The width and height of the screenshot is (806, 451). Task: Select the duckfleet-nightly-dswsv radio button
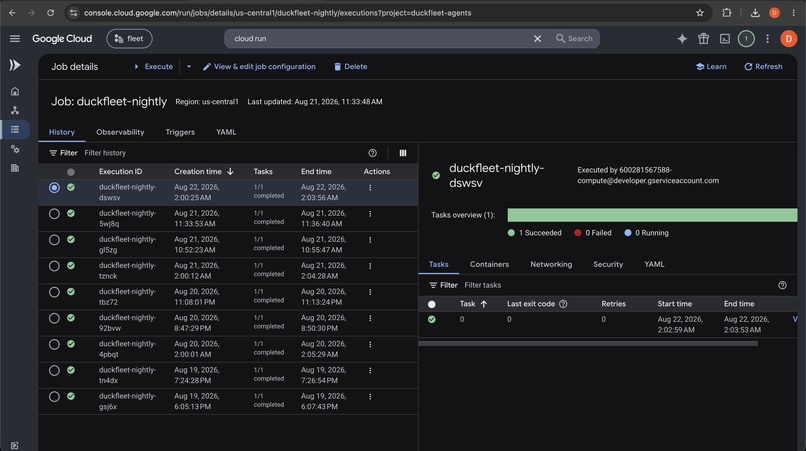(54, 188)
